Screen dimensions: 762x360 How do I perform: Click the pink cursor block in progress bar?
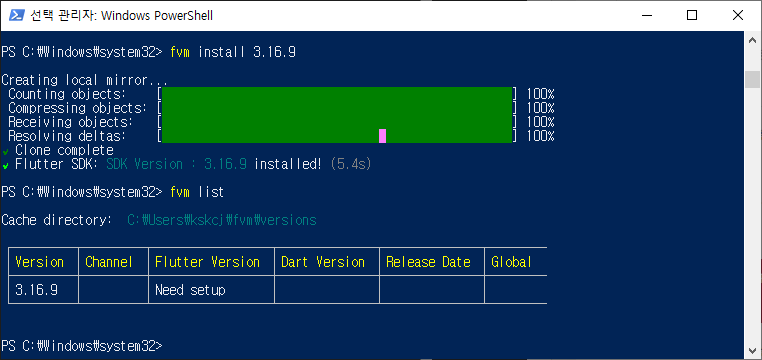click(382, 136)
